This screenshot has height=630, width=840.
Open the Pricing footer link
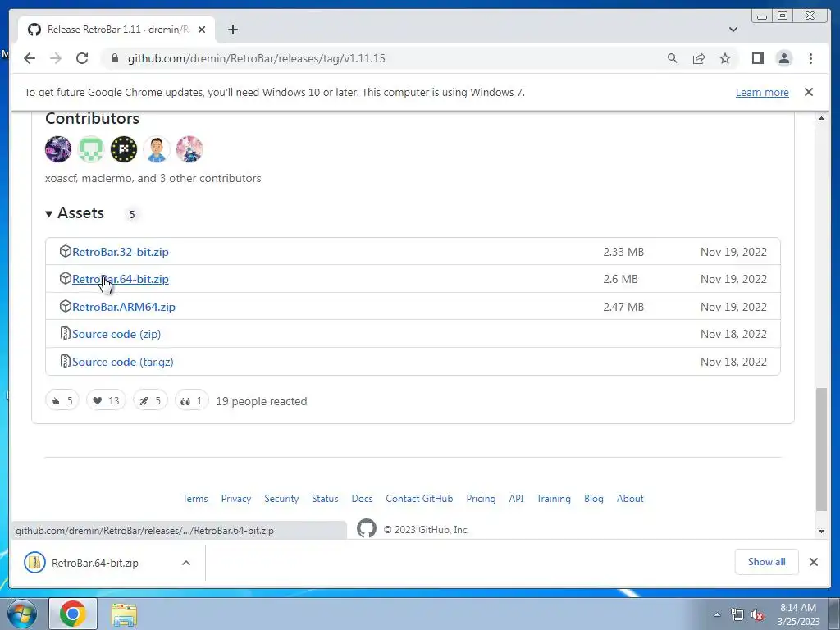[x=481, y=499]
